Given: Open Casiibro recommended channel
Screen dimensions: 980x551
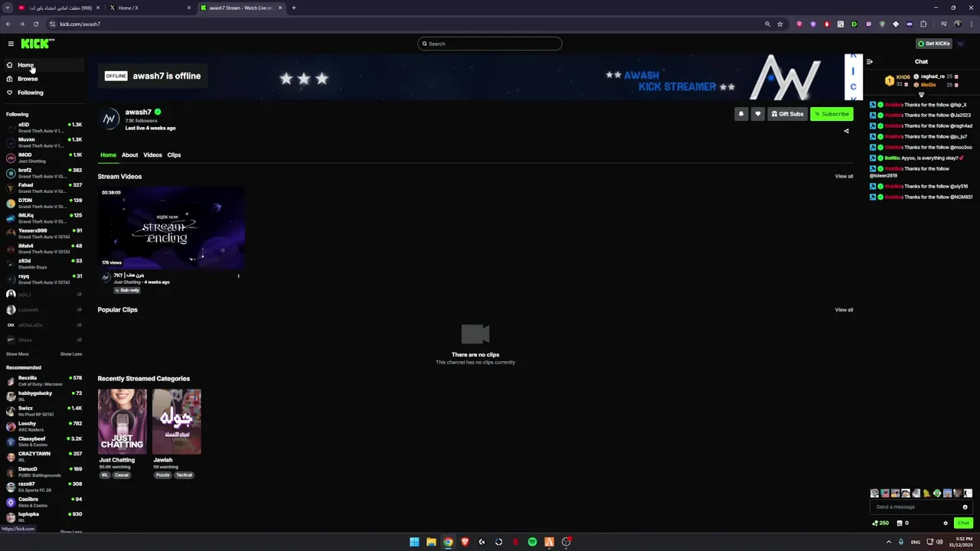Looking at the screenshot, I should point(44,502).
